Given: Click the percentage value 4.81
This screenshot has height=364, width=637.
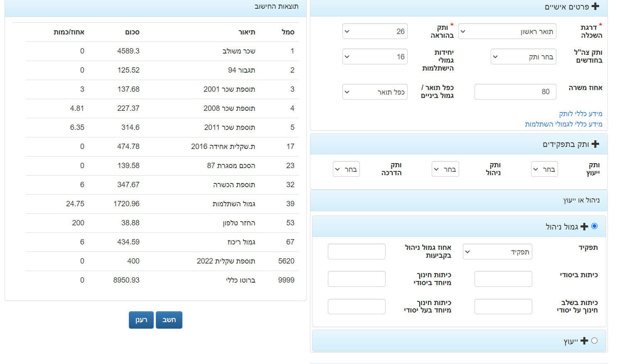Looking at the screenshot, I should point(77,108).
